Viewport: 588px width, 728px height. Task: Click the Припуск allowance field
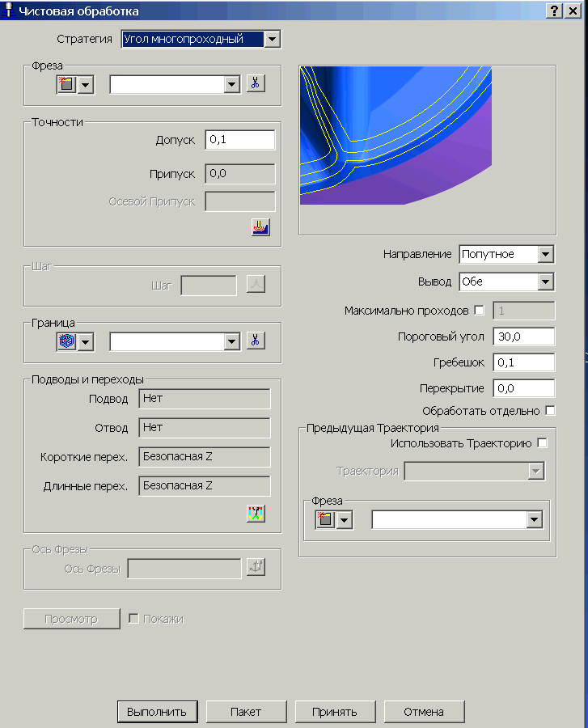(x=240, y=174)
